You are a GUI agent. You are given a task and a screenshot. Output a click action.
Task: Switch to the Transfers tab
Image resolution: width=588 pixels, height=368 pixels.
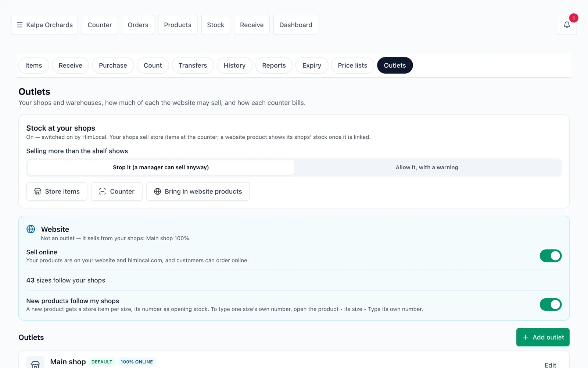point(193,66)
